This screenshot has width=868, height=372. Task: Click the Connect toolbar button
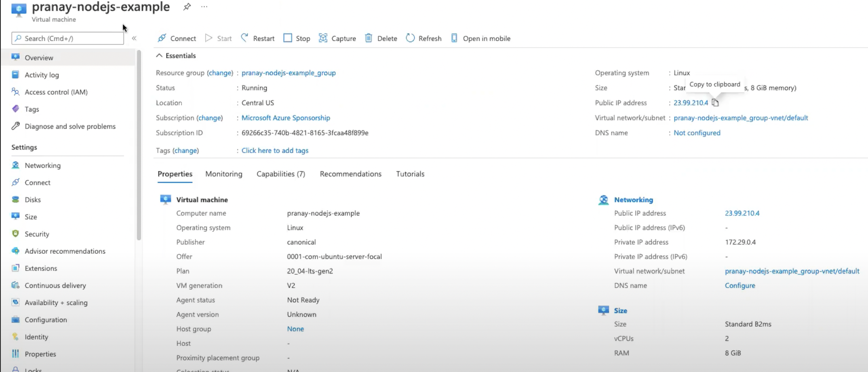[177, 38]
